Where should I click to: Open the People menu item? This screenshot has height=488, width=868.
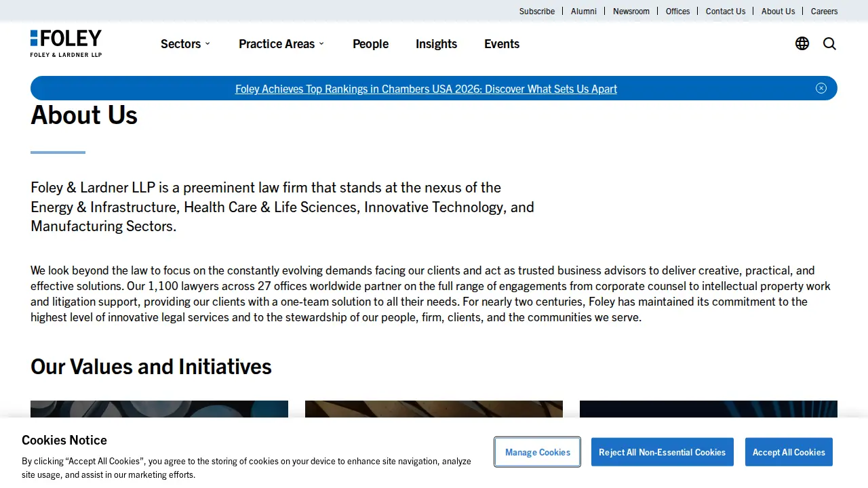tap(370, 43)
